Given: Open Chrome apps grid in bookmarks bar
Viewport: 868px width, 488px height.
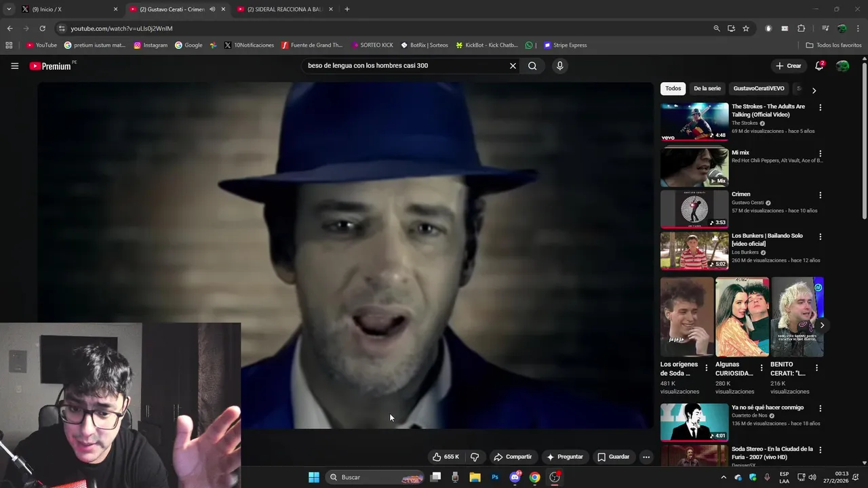Looking at the screenshot, I should pyautogui.click(x=9, y=45).
